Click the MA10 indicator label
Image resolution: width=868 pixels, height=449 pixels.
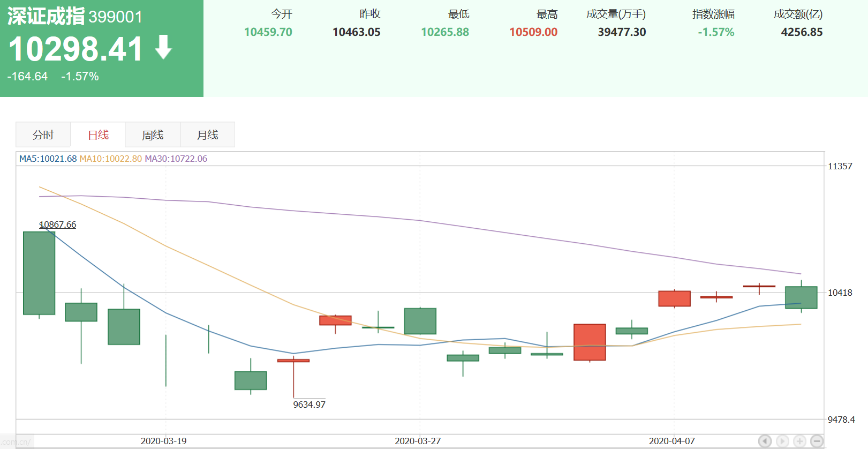tap(110, 159)
